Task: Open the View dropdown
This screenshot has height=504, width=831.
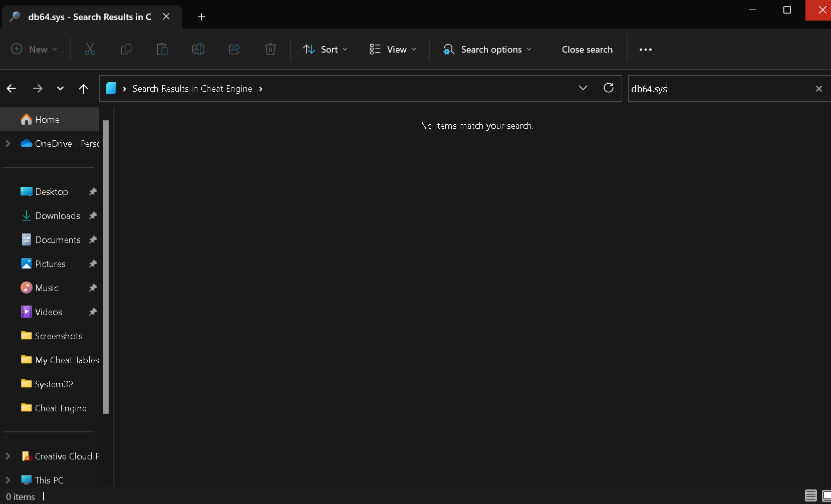Action: pyautogui.click(x=393, y=49)
